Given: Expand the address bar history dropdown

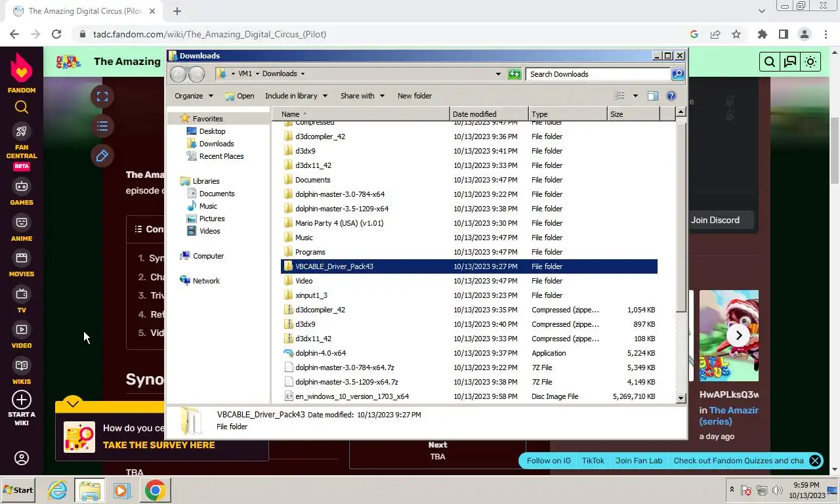Looking at the screenshot, I should 499,74.
